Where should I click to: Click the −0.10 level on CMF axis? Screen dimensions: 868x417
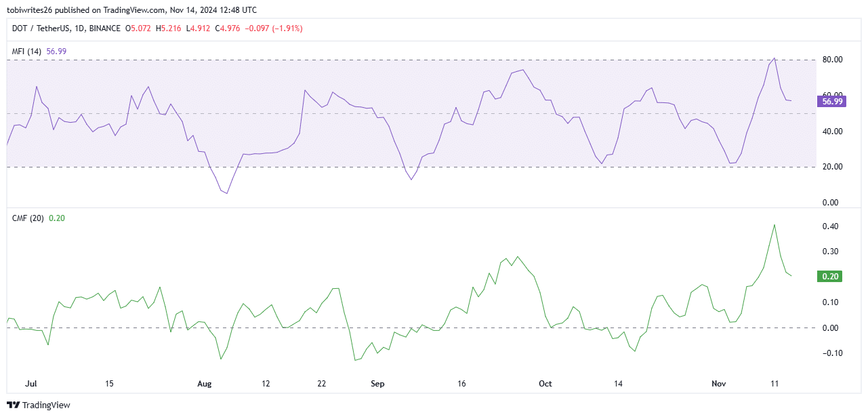833,353
